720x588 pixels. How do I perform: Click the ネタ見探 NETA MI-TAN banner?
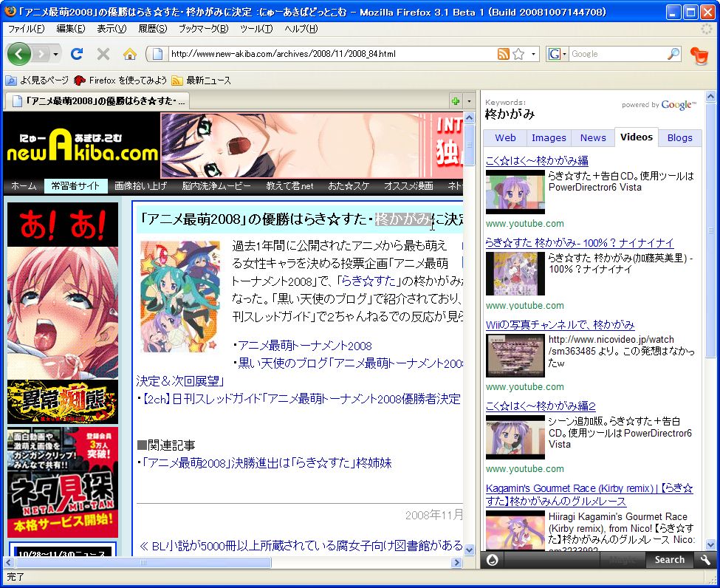63,482
